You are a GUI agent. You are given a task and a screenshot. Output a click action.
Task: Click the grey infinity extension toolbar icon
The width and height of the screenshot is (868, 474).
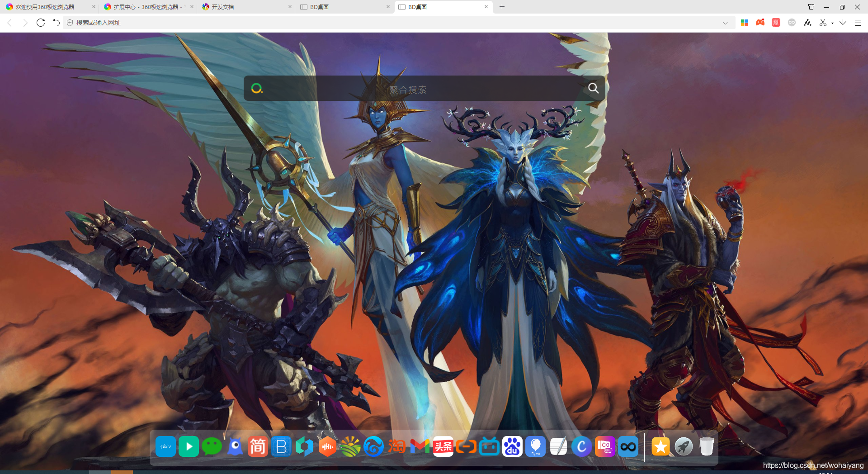pyautogui.click(x=792, y=23)
